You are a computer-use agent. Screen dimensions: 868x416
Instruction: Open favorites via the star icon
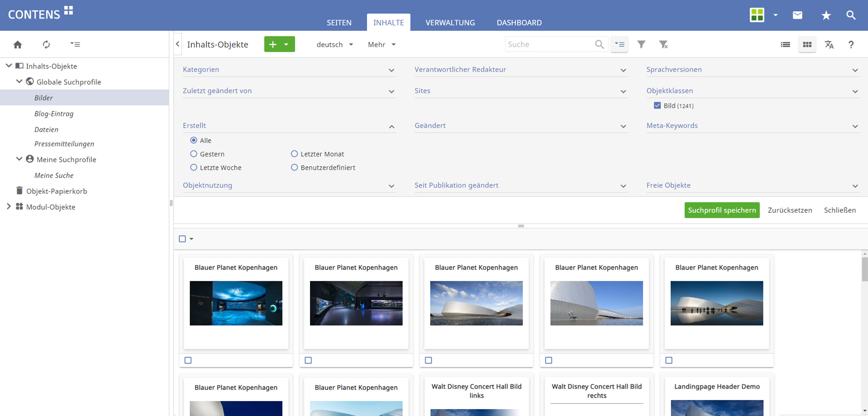826,15
